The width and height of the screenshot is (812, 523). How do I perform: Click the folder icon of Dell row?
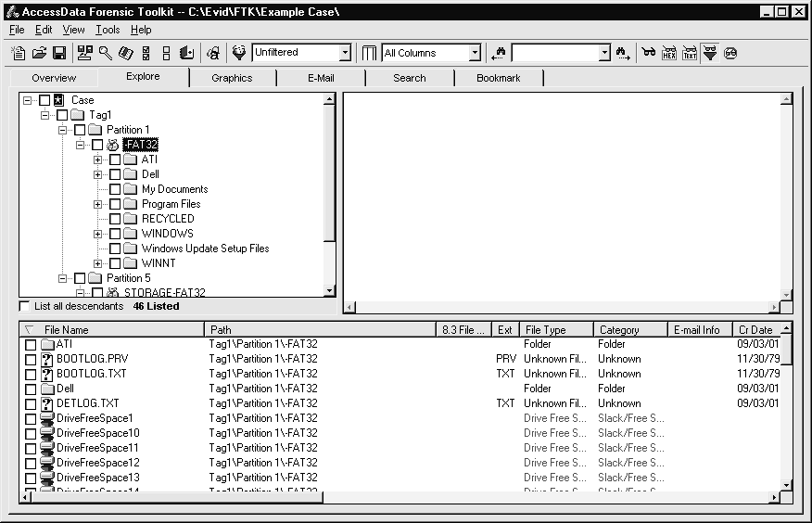tap(47, 389)
